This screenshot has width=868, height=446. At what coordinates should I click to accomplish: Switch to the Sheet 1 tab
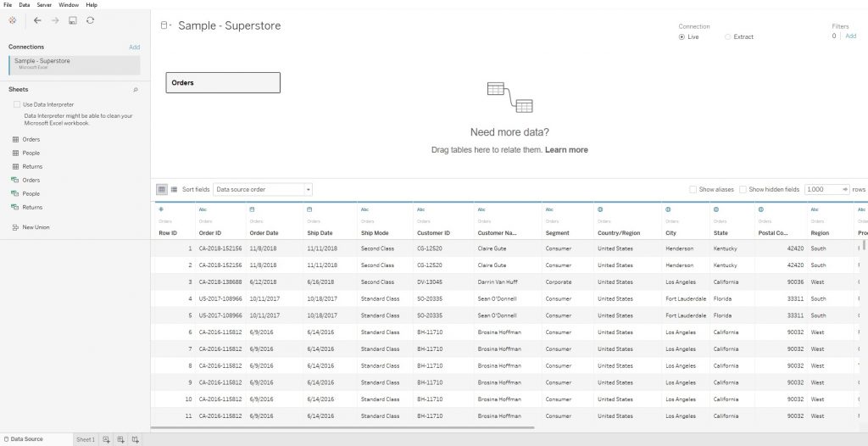tap(86, 439)
